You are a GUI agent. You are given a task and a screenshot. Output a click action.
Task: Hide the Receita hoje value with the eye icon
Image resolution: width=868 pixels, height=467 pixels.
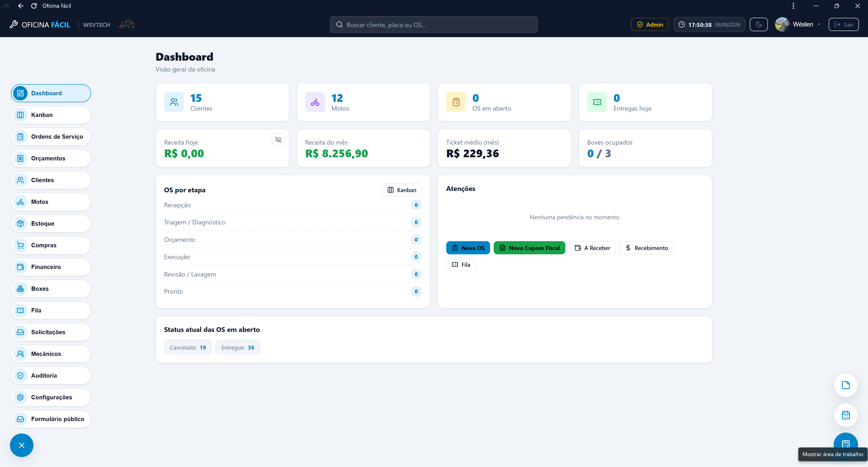(278, 140)
